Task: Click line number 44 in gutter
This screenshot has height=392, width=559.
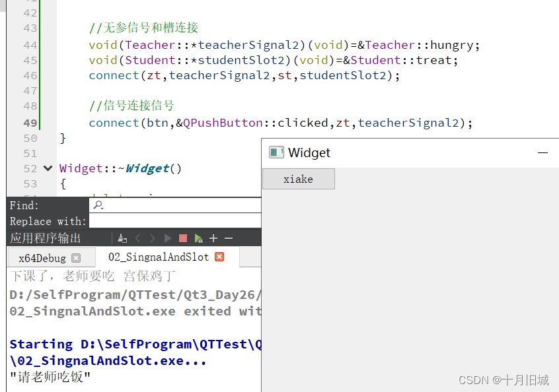Action: (30, 46)
